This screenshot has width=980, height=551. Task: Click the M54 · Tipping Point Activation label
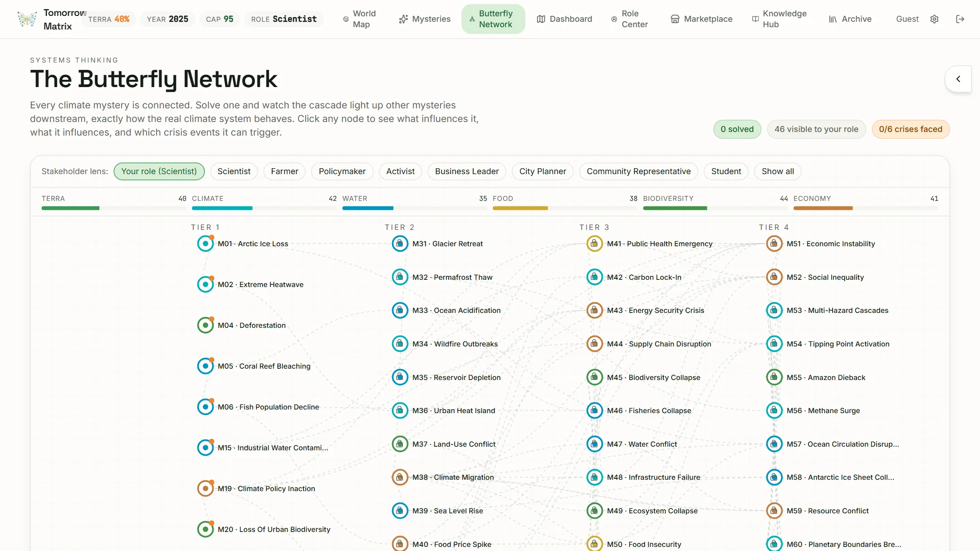pyautogui.click(x=838, y=344)
